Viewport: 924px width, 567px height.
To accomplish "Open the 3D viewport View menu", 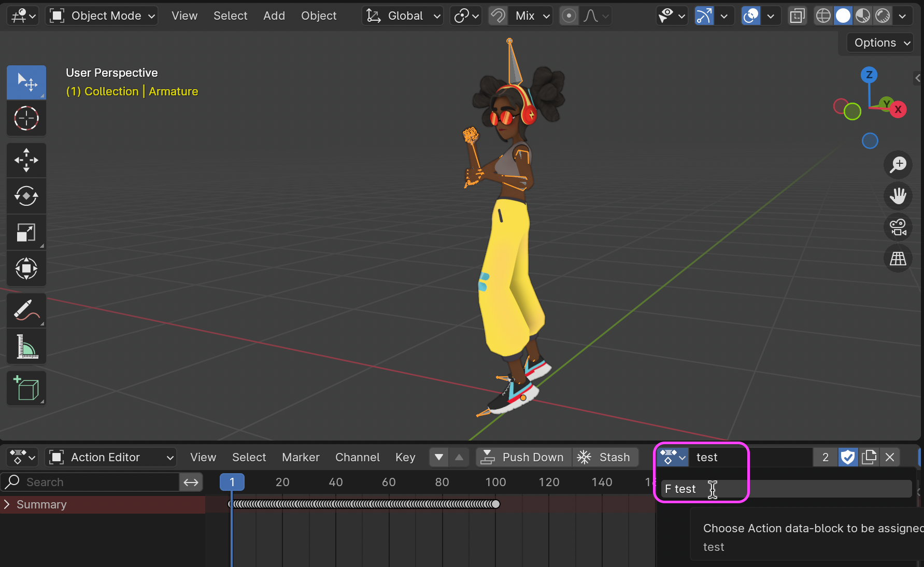I will pyautogui.click(x=184, y=16).
